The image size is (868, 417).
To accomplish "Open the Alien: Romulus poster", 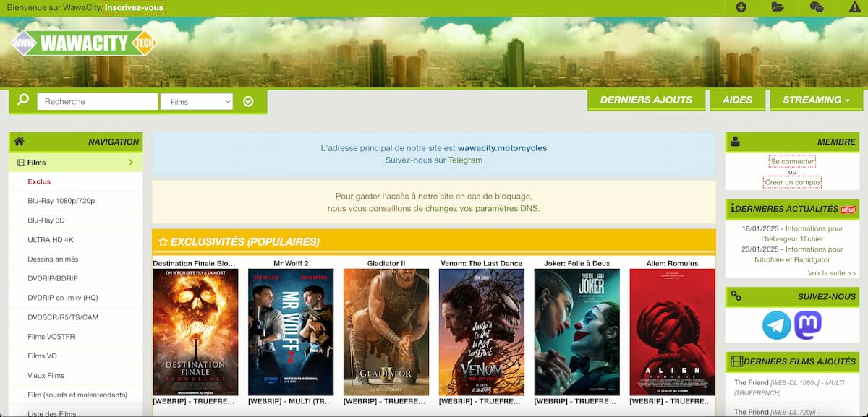I will pyautogui.click(x=672, y=332).
